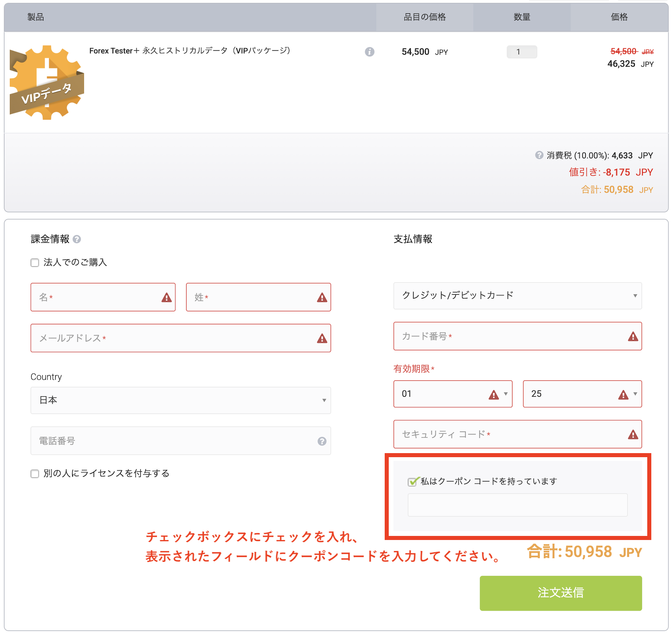Expand the expiry year dropdown showing 25
Image resolution: width=672 pixels, height=635 pixels.
point(582,394)
